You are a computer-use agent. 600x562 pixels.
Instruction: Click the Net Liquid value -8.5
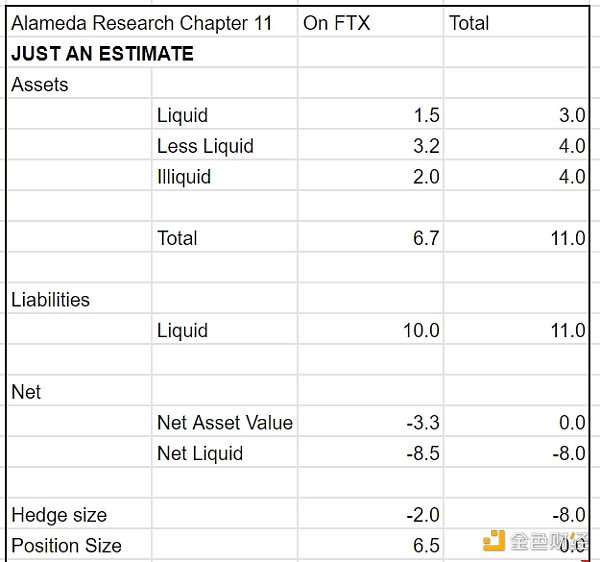click(x=423, y=454)
